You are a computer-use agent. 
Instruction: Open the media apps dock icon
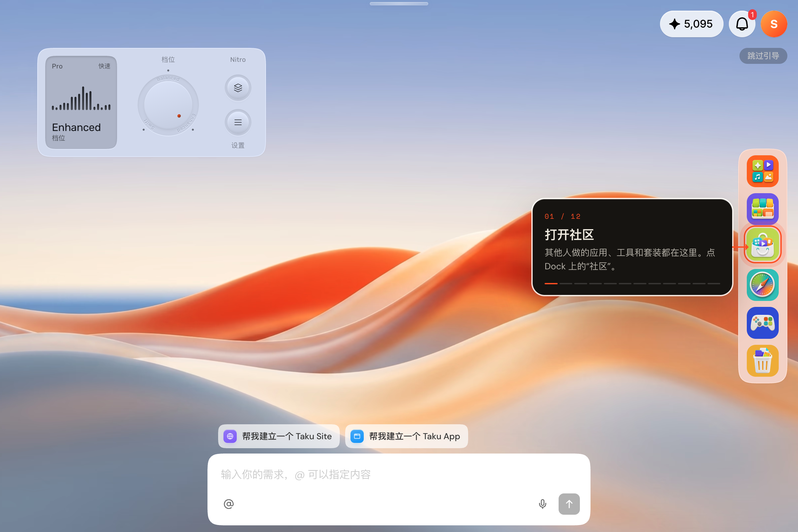(x=762, y=171)
